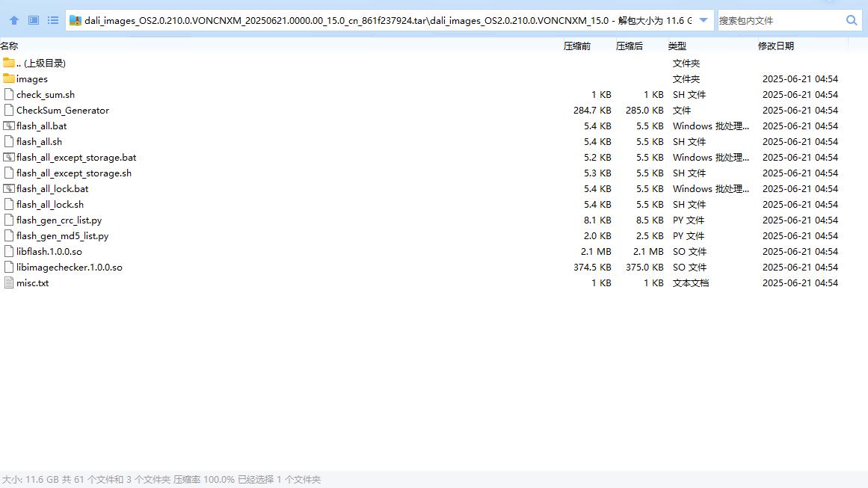Viewport: 868px width, 488px height.
Task: Click the flash_all.bat batch file icon
Action: [9, 126]
